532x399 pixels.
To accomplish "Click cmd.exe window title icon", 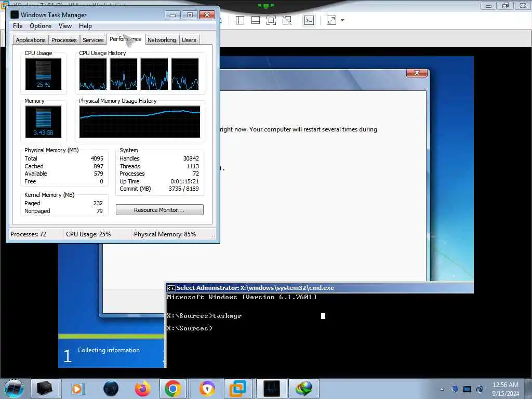I will coord(171,288).
